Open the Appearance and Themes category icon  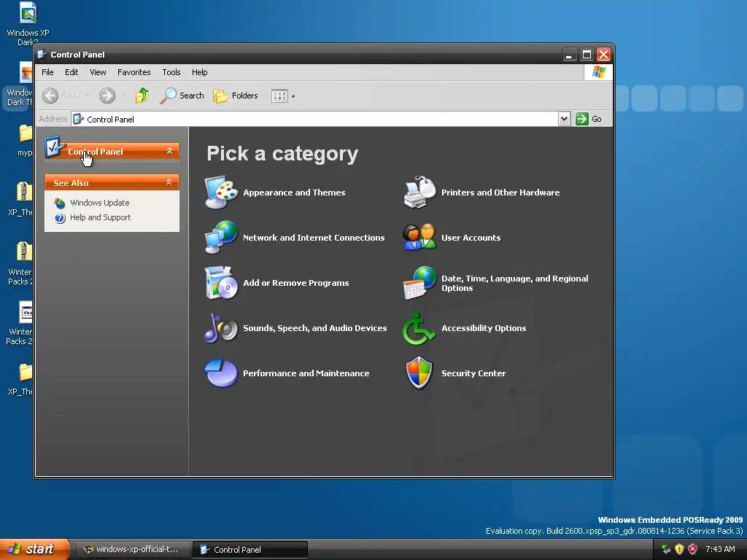(221, 192)
